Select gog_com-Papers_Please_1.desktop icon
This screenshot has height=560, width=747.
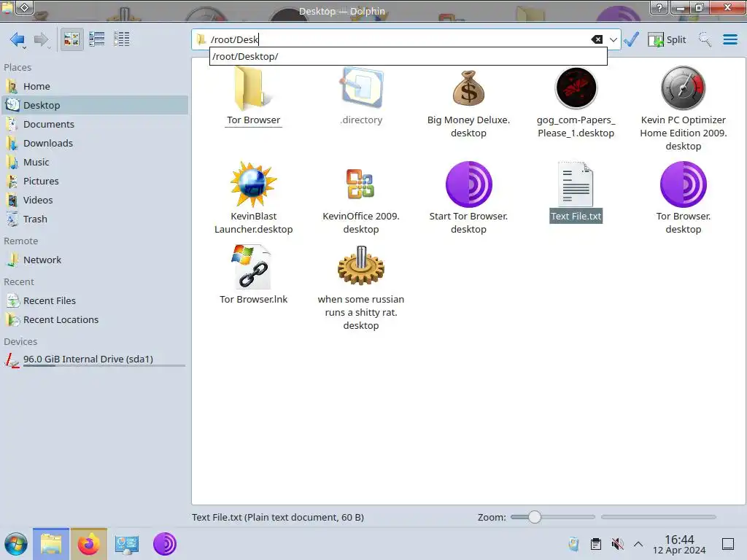click(x=576, y=88)
